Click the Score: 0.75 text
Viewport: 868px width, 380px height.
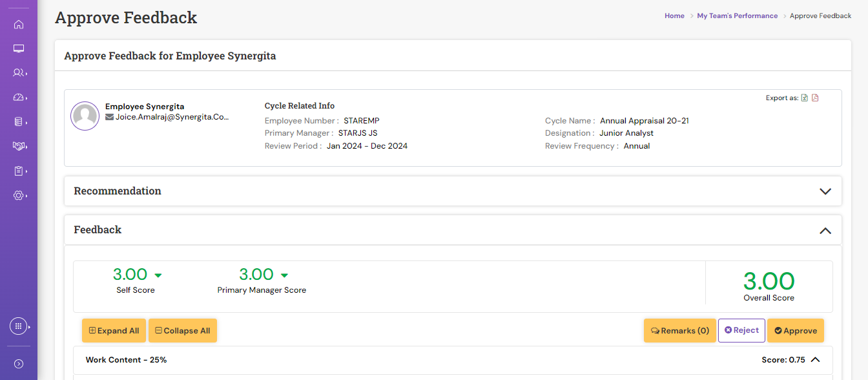783,360
